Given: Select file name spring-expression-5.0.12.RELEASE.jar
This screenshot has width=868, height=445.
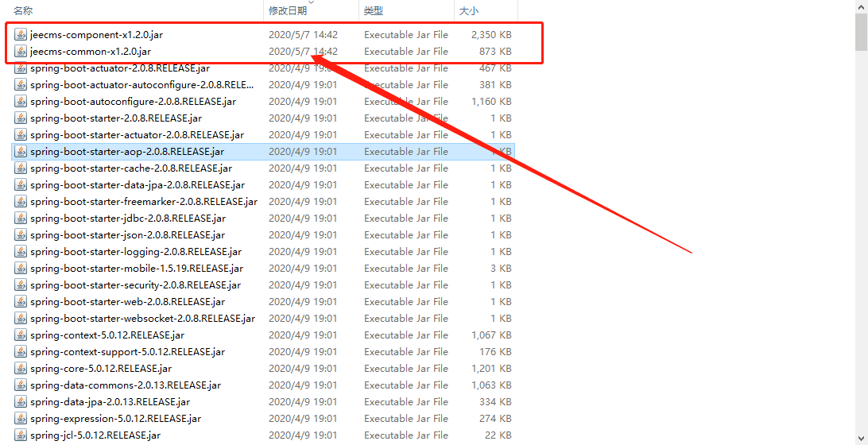Looking at the screenshot, I should [116, 419].
